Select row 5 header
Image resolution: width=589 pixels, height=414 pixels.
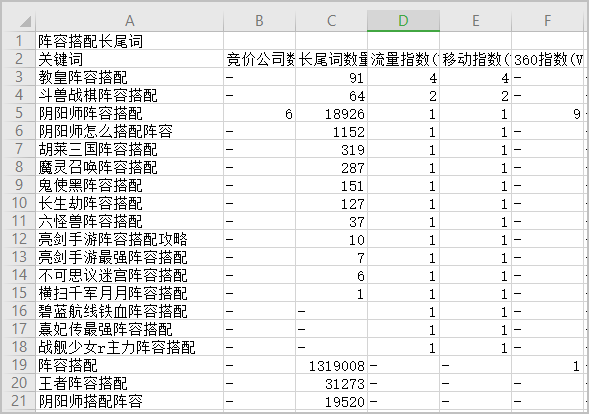(19, 113)
